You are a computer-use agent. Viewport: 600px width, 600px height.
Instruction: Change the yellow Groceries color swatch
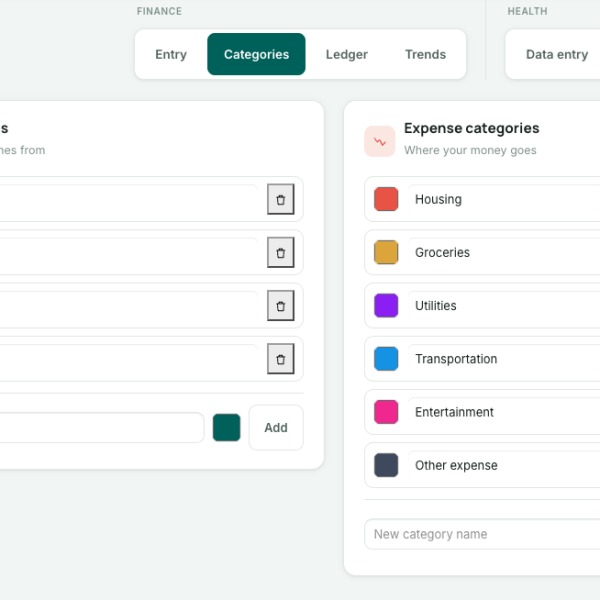tap(386, 252)
